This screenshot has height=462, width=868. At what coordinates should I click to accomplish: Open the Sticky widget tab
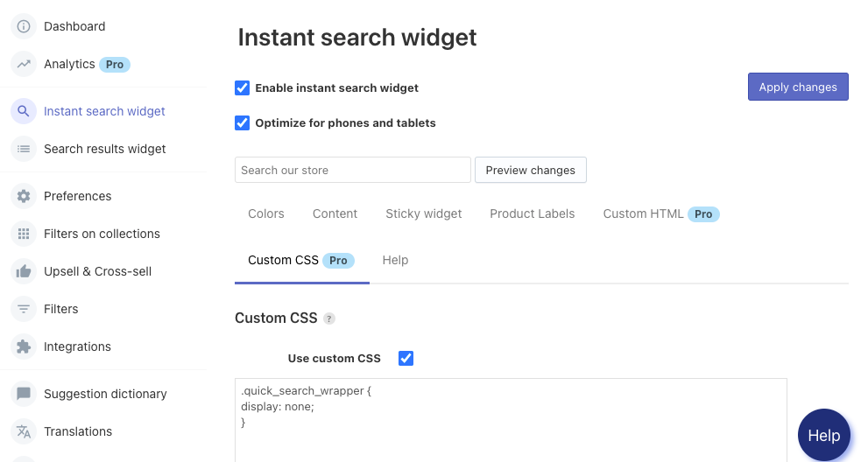coord(423,214)
